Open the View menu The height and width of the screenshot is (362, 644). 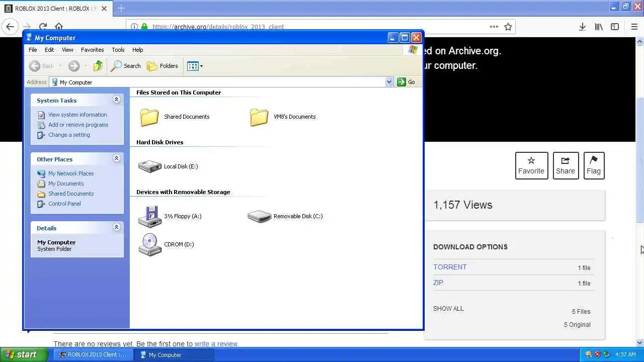click(x=67, y=50)
